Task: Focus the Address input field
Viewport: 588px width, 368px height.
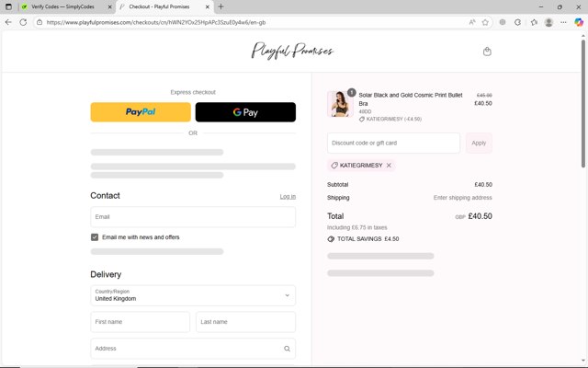Action: point(193,349)
